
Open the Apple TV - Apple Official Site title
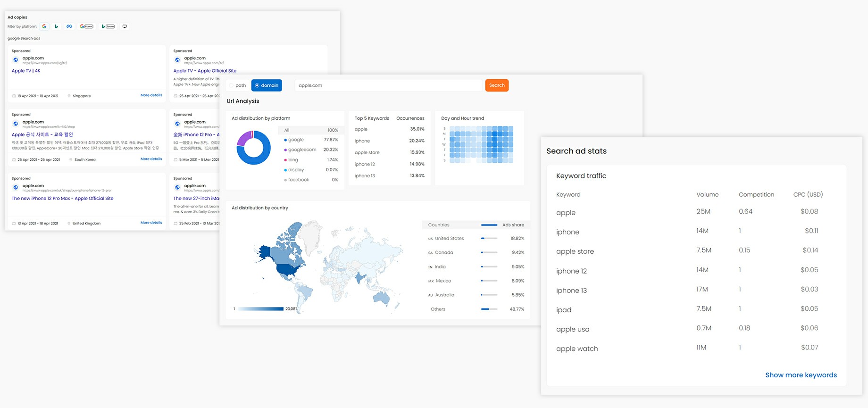pyautogui.click(x=205, y=71)
